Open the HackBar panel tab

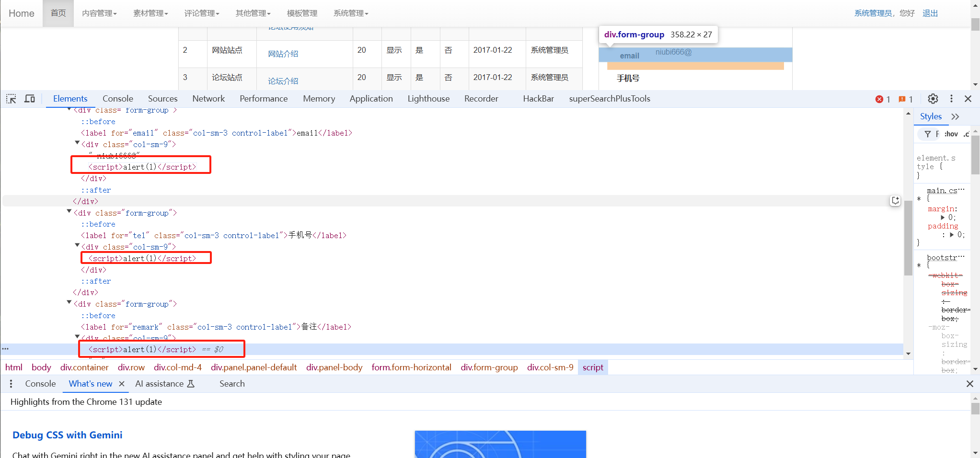pyautogui.click(x=538, y=99)
